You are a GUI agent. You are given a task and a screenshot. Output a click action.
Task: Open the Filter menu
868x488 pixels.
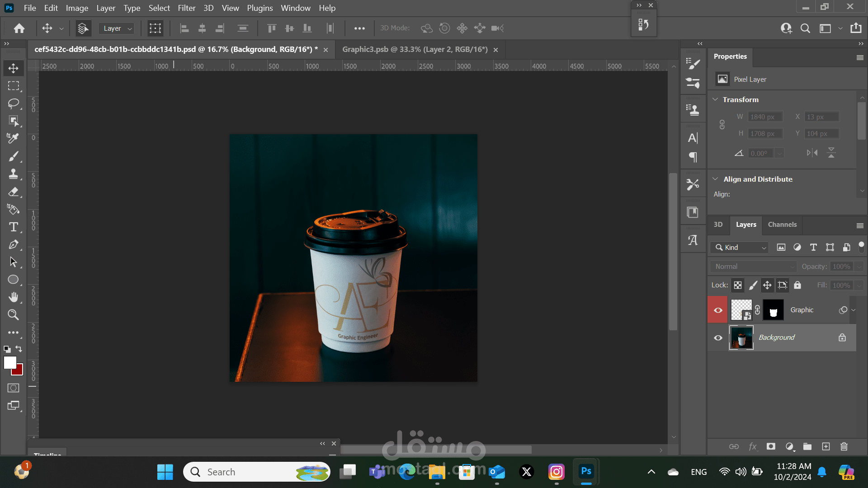tap(186, 8)
